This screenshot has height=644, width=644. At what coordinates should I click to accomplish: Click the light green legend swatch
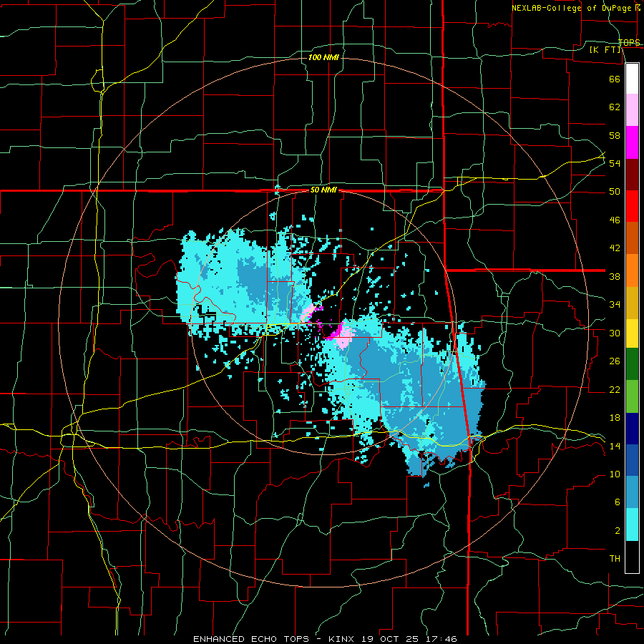tap(632, 396)
